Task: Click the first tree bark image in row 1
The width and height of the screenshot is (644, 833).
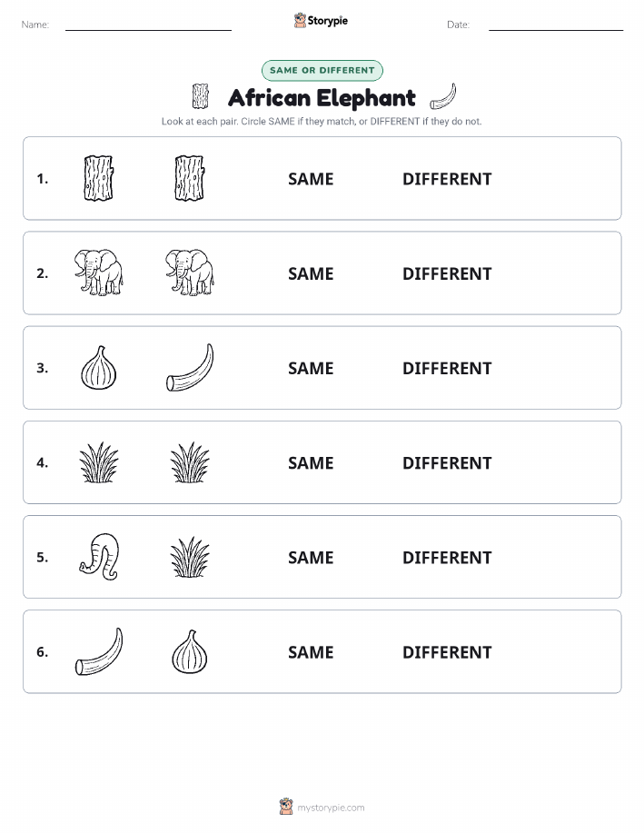Action: point(99,178)
